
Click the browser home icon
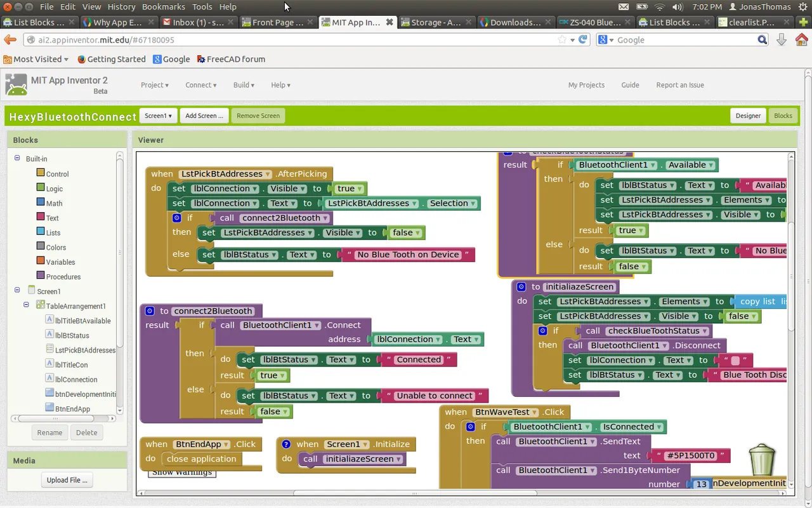802,39
